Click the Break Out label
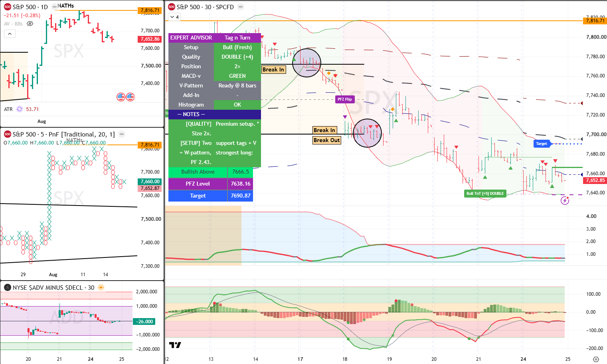 (x=326, y=140)
